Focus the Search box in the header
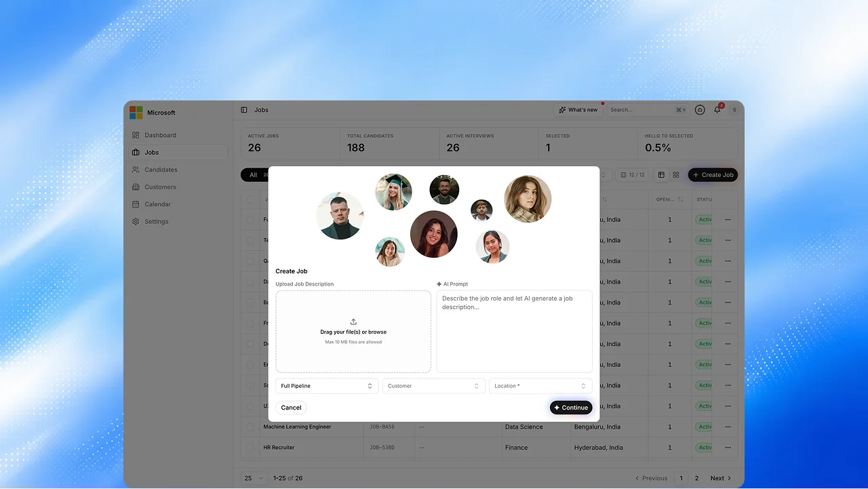This screenshot has height=489, width=868. click(648, 110)
